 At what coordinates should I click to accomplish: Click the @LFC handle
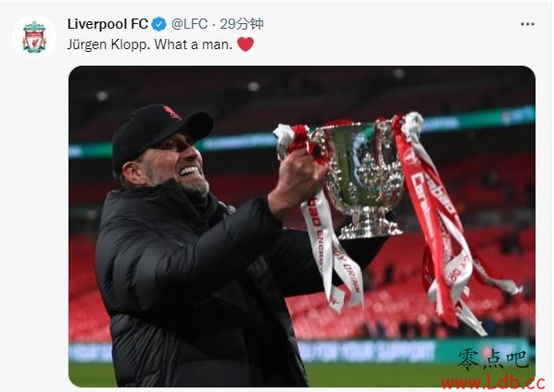point(189,24)
